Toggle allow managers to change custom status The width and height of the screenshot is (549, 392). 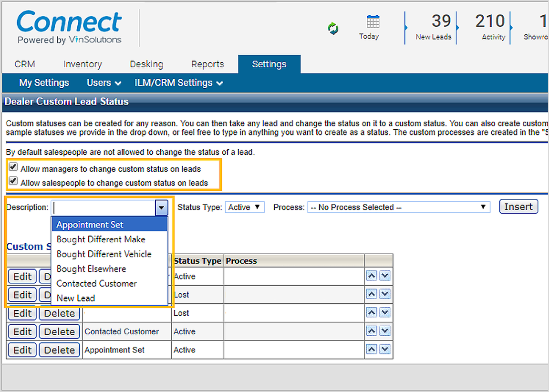[13, 167]
